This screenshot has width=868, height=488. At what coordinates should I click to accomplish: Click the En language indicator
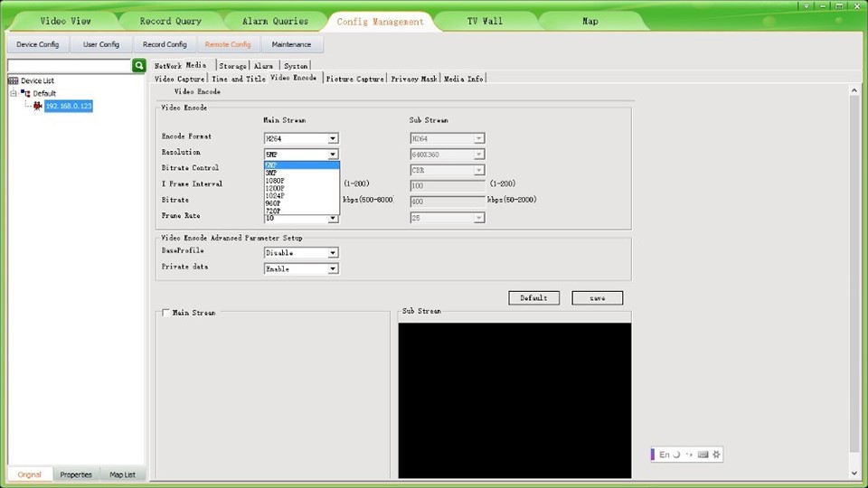point(664,455)
